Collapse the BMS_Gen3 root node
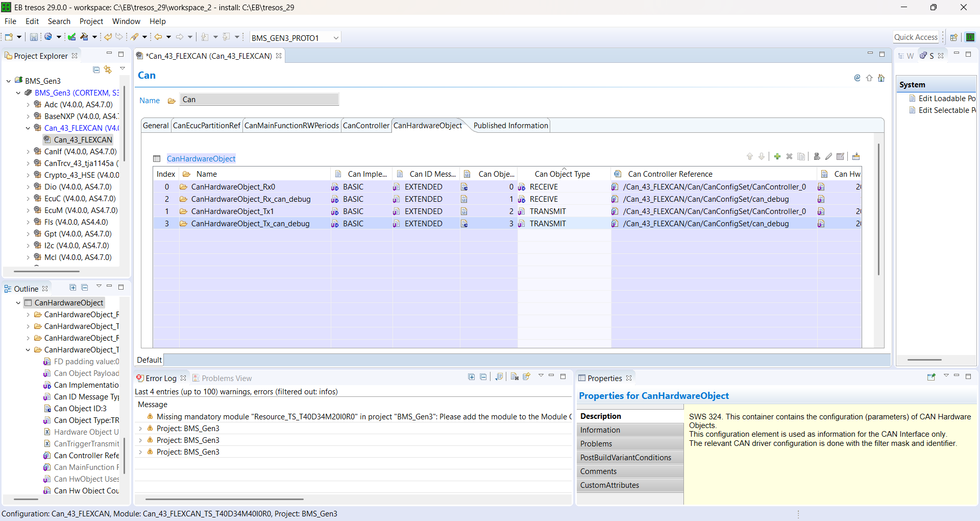 click(x=8, y=81)
